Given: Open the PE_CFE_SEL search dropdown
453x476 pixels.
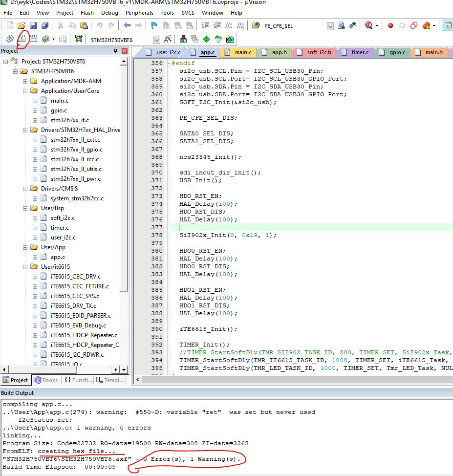Looking at the screenshot, I should coord(330,26).
